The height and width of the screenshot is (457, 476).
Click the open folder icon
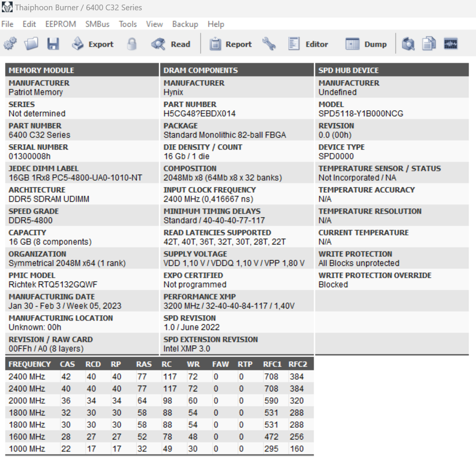click(32, 43)
